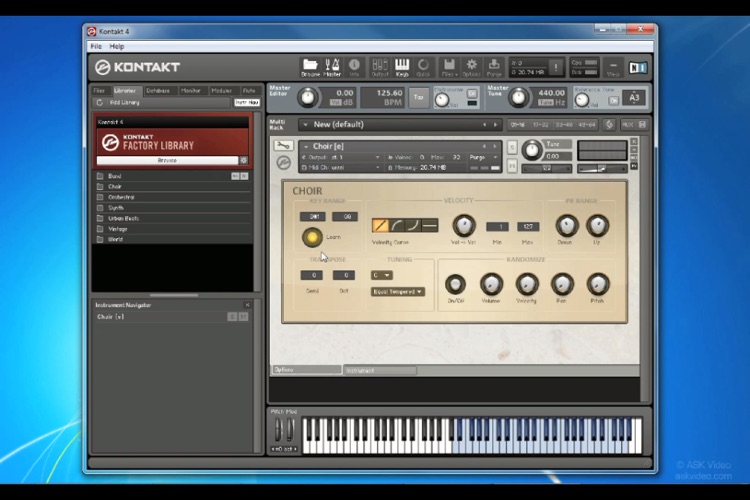The image size is (750, 500).
Task: Toggle the Randomize On/Off switch
Action: tap(455, 284)
